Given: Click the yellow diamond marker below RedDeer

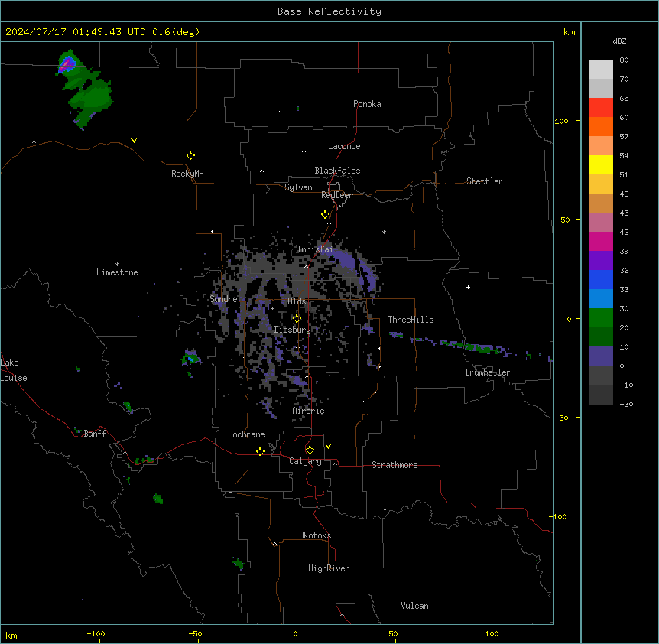Looking at the screenshot, I should [326, 215].
